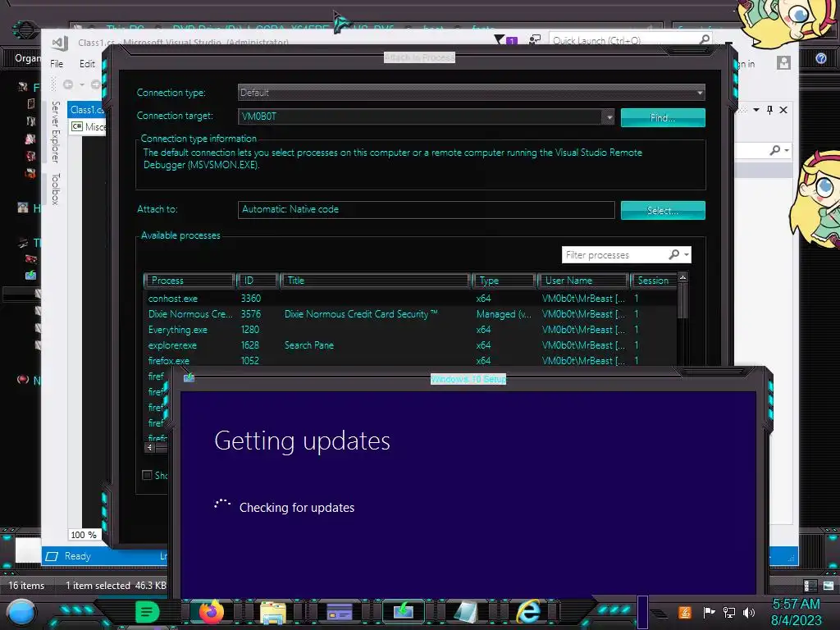Select the conhost.exe process row
The height and width of the screenshot is (630, 840).
pos(410,299)
